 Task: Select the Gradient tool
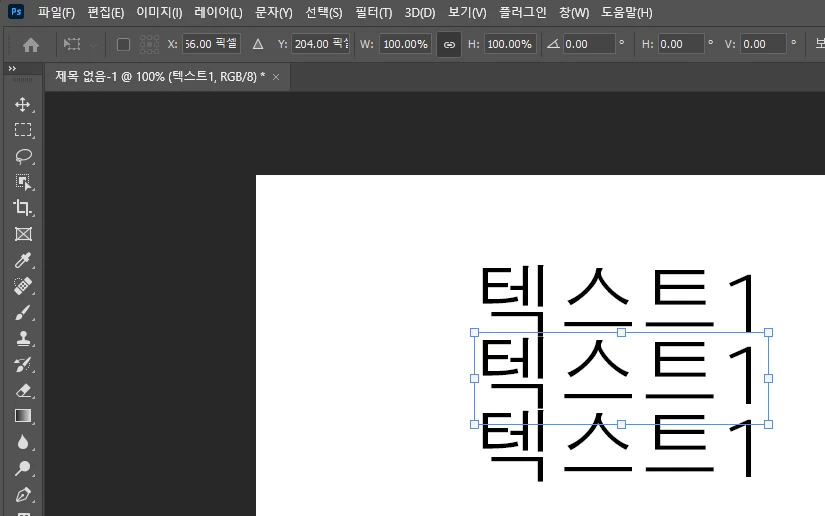[23, 416]
